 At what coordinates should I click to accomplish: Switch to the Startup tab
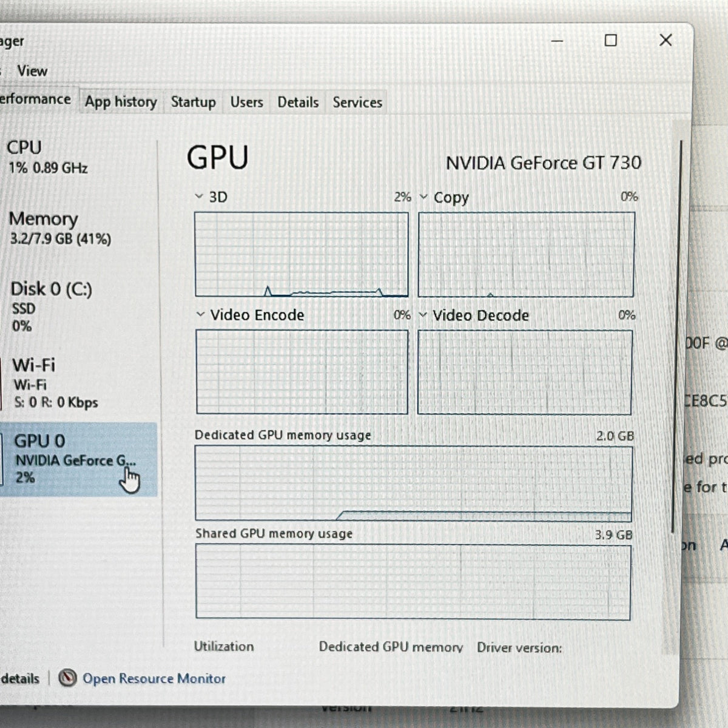click(193, 102)
